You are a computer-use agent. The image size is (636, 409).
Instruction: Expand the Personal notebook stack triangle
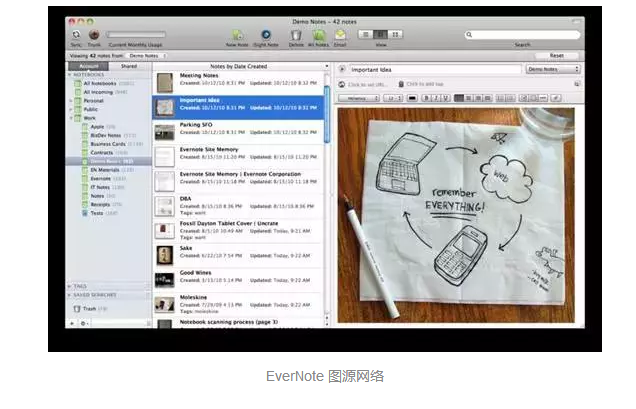tap(71, 101)
